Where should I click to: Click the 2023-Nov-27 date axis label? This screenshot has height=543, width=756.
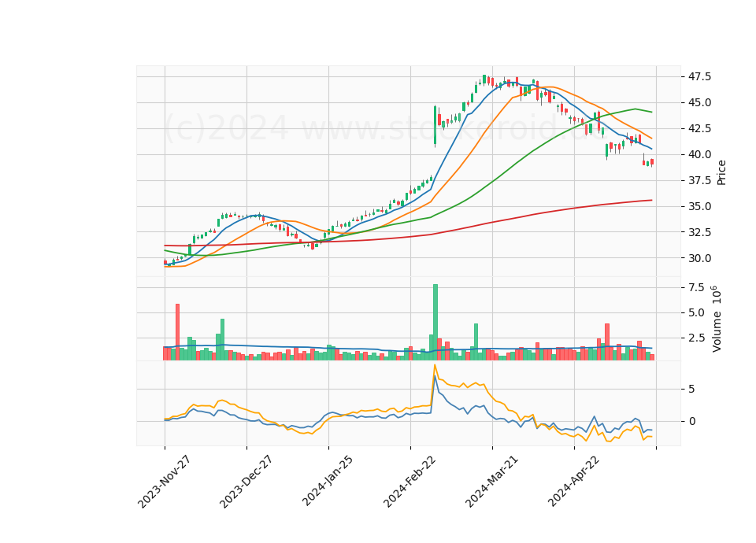164,482
